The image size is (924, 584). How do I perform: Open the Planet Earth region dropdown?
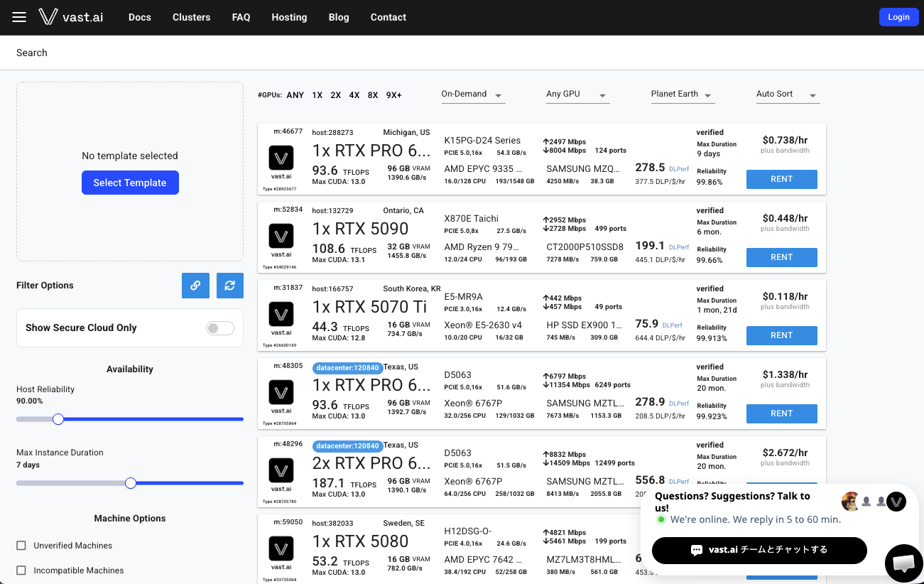click(x=683, y=94)
